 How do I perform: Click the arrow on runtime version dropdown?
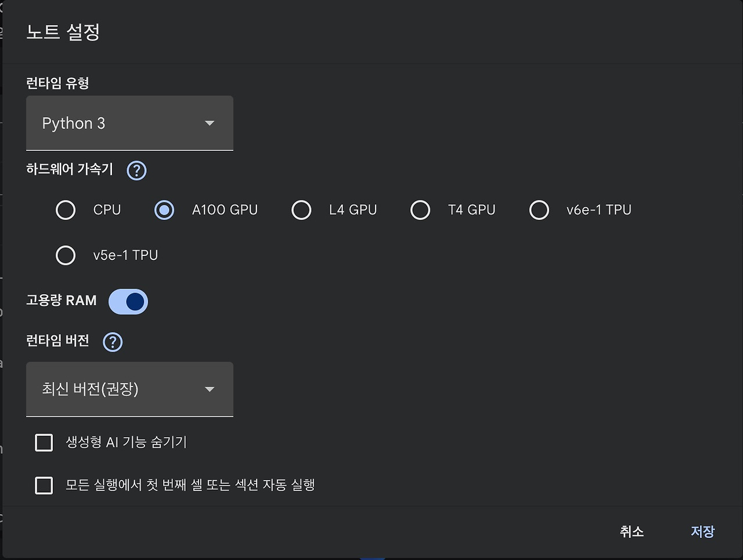point(210,389)
